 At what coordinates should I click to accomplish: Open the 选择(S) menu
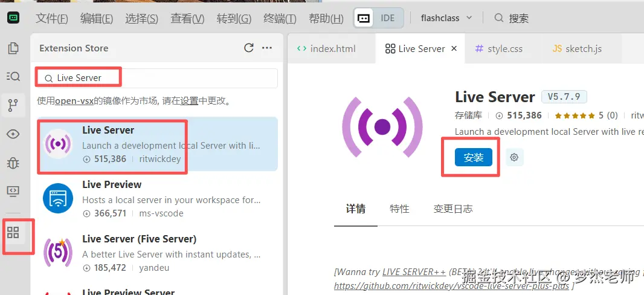[141, 18]
